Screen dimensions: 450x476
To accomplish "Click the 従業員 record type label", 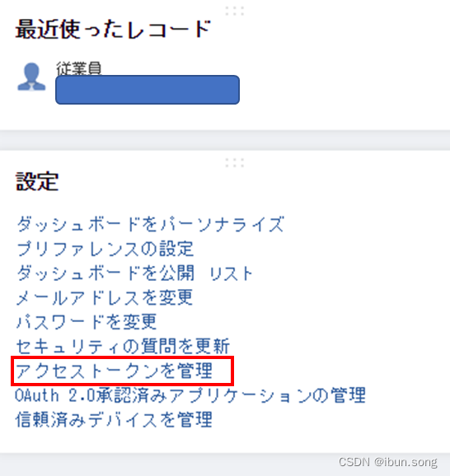I will coord(78,68).
